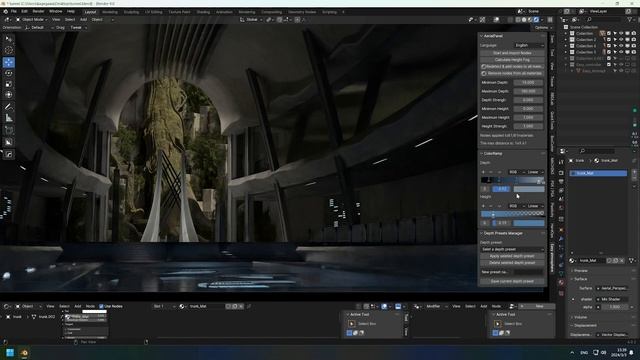The image size is (640, 360).
Task: Toggle render camera icon for Collection 2
Action: 633,40
